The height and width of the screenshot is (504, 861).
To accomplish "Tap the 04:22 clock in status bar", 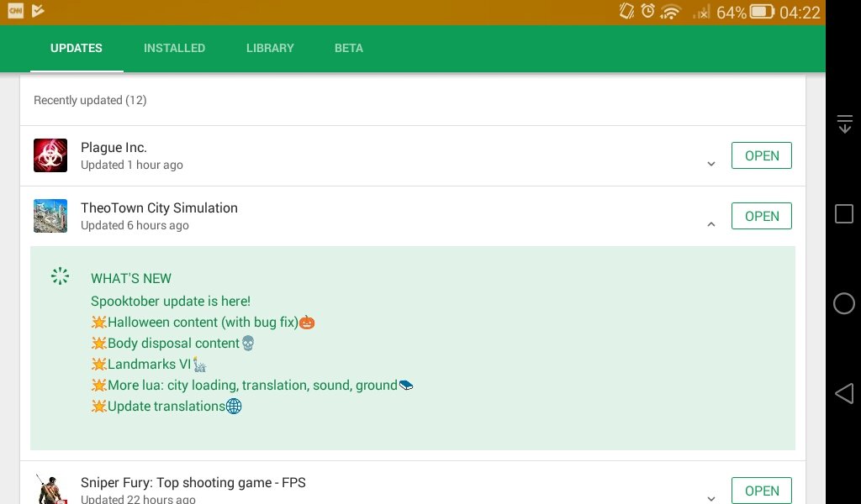I will point(800,12).
